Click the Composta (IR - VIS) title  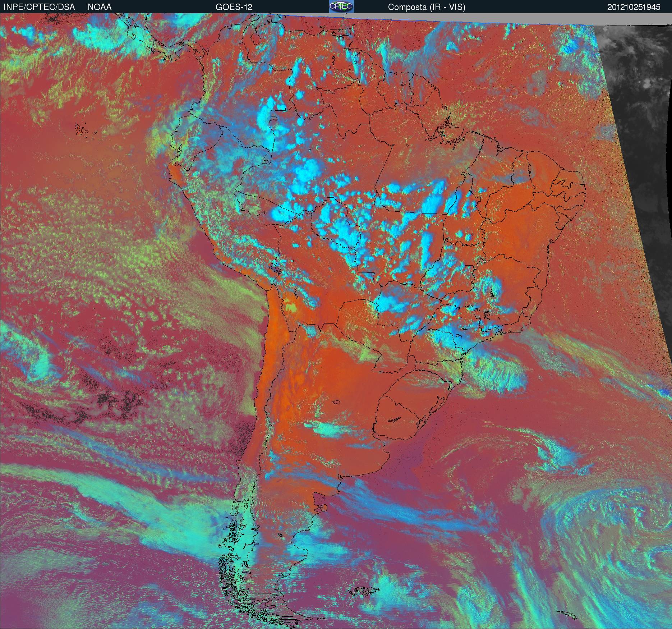427,7
